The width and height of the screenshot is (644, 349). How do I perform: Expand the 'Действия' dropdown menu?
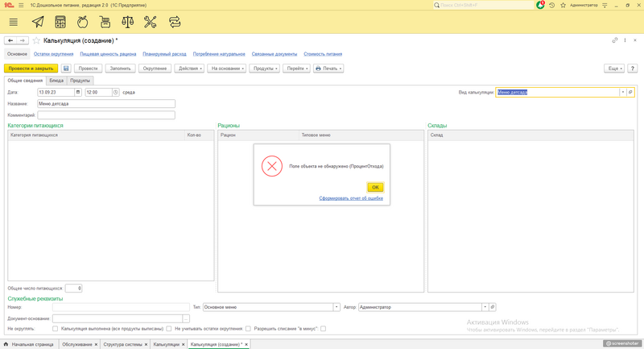[188, 69]
